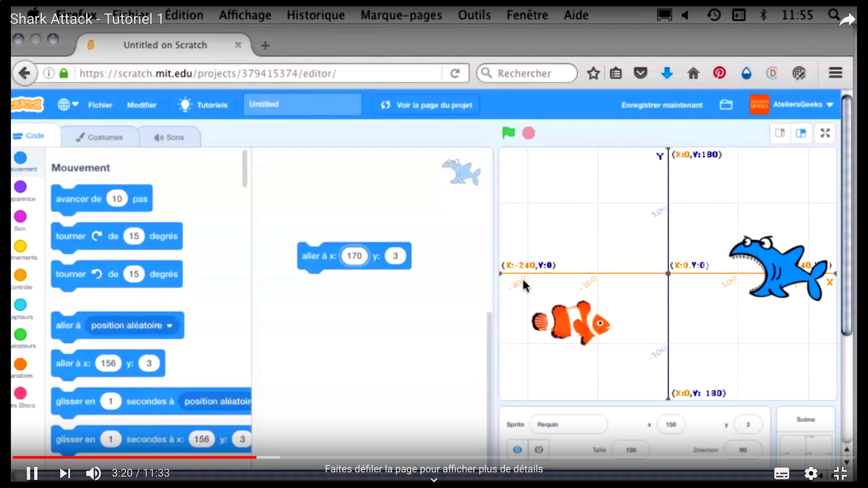Select the purple Apparence category circle
This screenshot has width=868, height=488.
coord(21,187)
